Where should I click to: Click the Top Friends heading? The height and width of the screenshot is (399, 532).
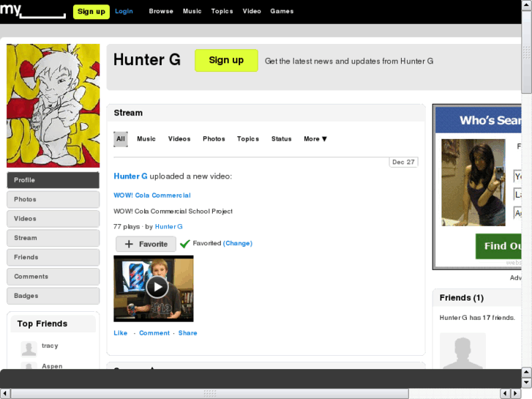[42, 324]
